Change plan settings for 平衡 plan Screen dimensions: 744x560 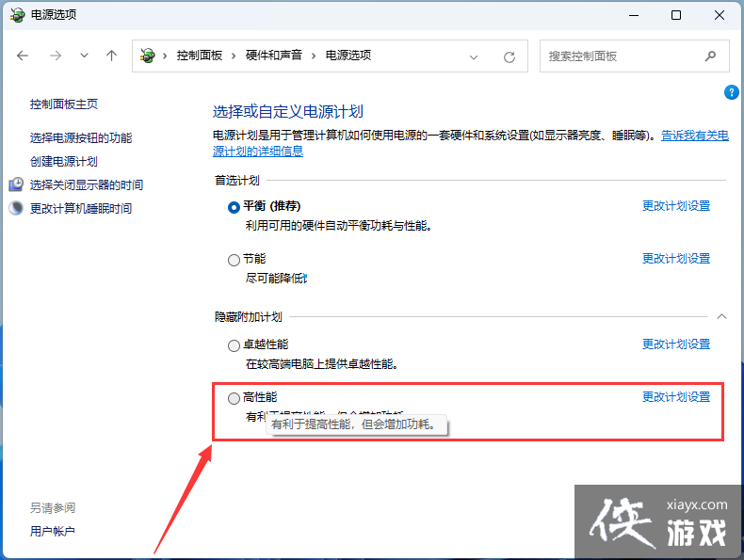pyautogui.click(x=676, y=206)
